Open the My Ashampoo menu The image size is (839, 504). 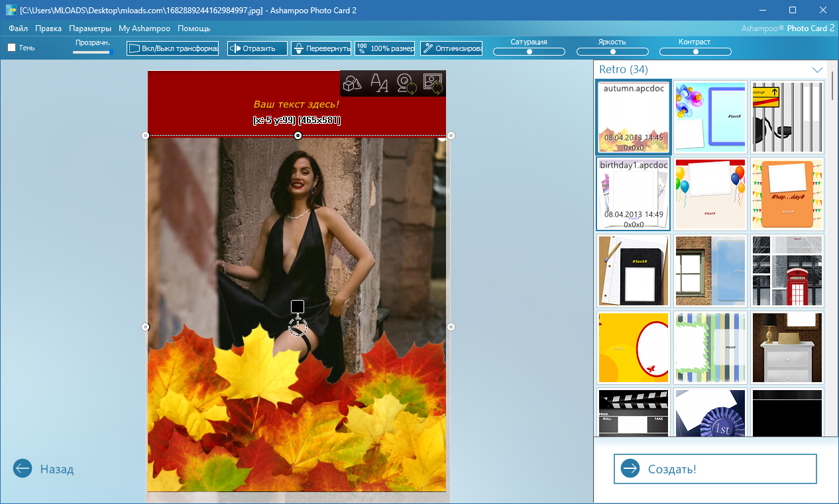[x=144, y=28]
